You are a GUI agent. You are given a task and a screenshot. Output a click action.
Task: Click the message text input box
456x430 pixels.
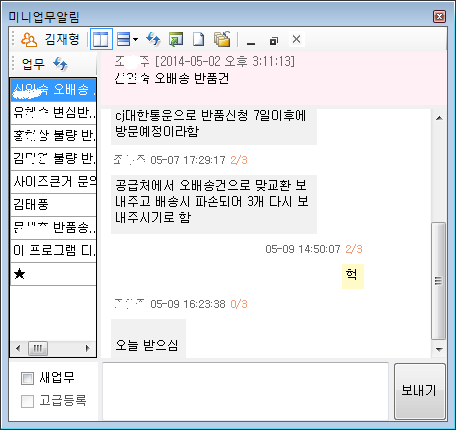[246, 391]
